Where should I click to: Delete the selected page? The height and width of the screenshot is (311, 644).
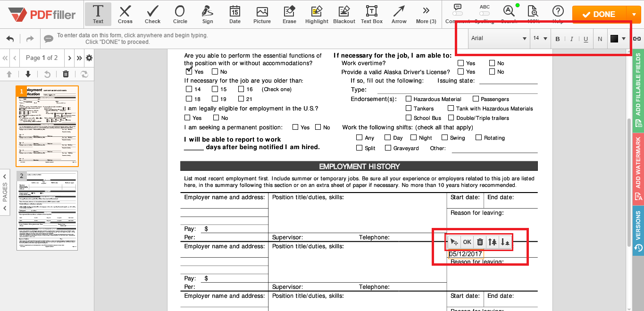pos(66,74)
